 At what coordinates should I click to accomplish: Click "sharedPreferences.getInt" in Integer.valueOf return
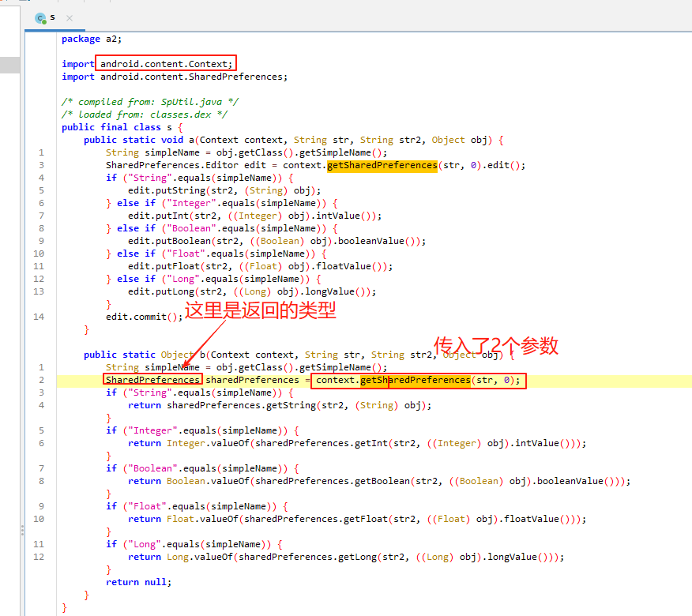[x=322, y=444]
